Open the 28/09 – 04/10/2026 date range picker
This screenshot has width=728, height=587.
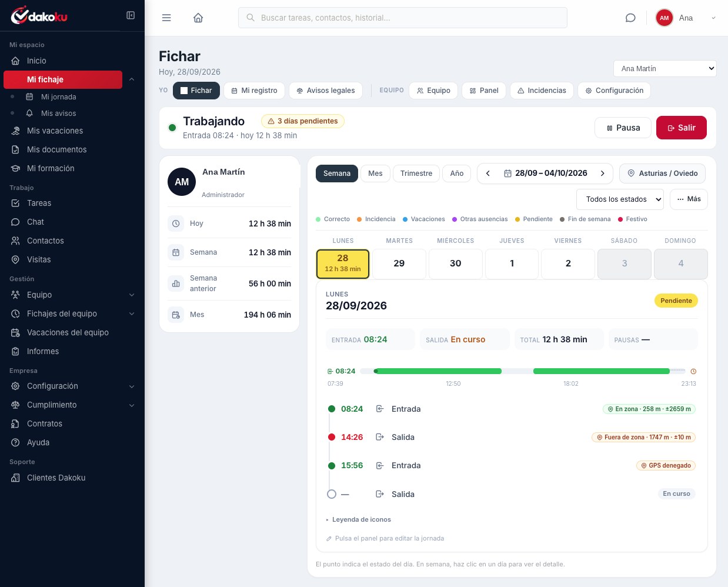[x=545, y=174]
